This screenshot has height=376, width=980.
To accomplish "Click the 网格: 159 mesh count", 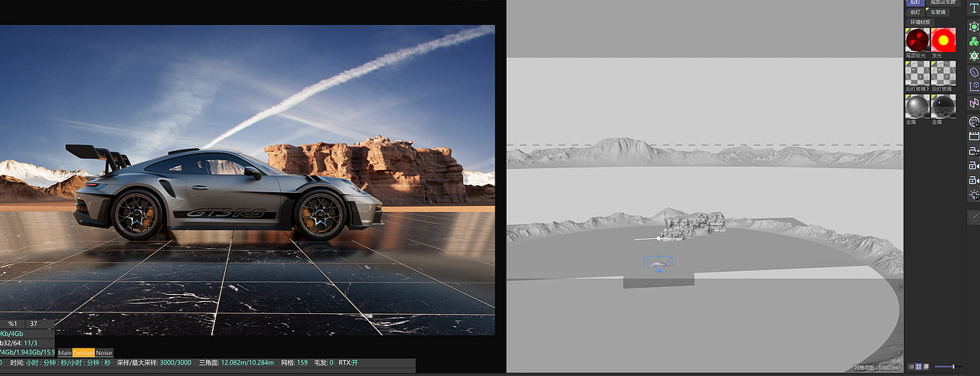I will (x=295, y=362).
